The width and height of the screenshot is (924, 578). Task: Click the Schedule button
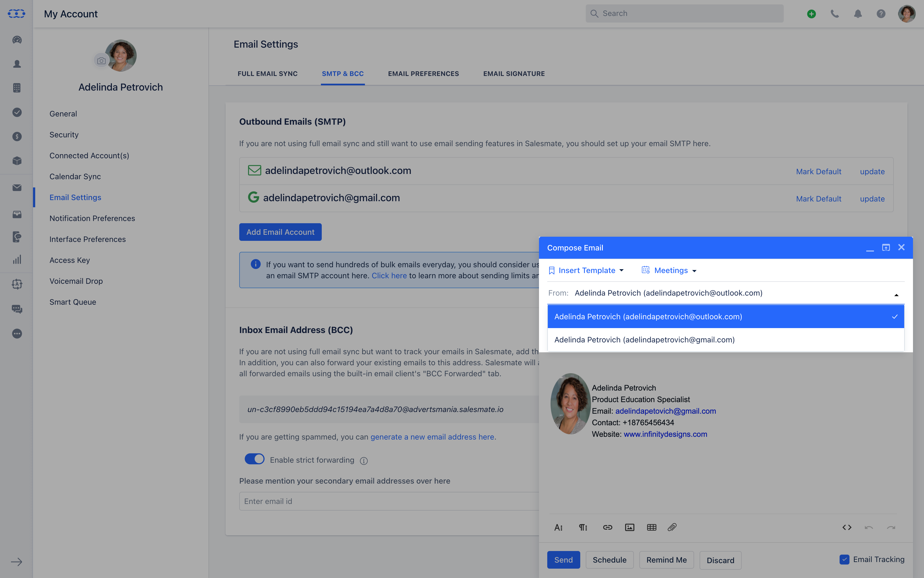609,560
